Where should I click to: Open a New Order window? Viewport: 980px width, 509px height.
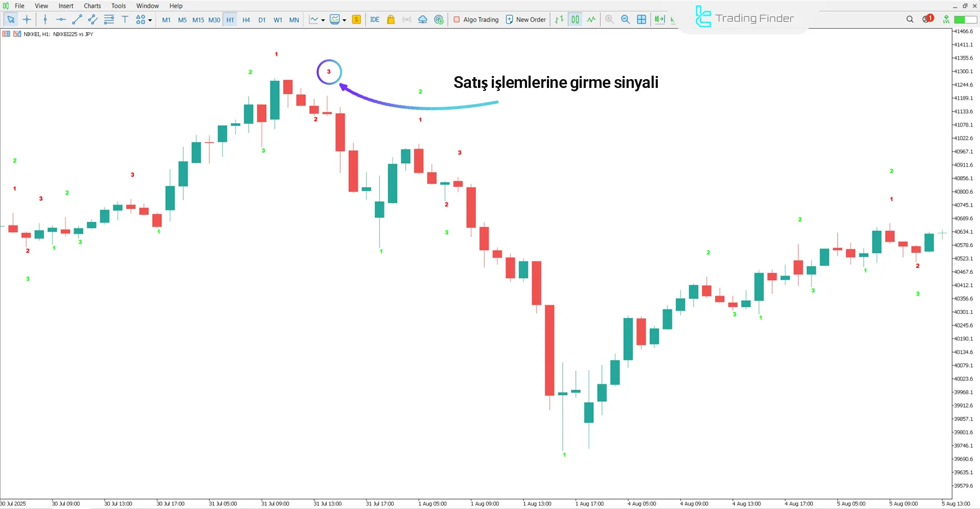(x=525, y=19)
